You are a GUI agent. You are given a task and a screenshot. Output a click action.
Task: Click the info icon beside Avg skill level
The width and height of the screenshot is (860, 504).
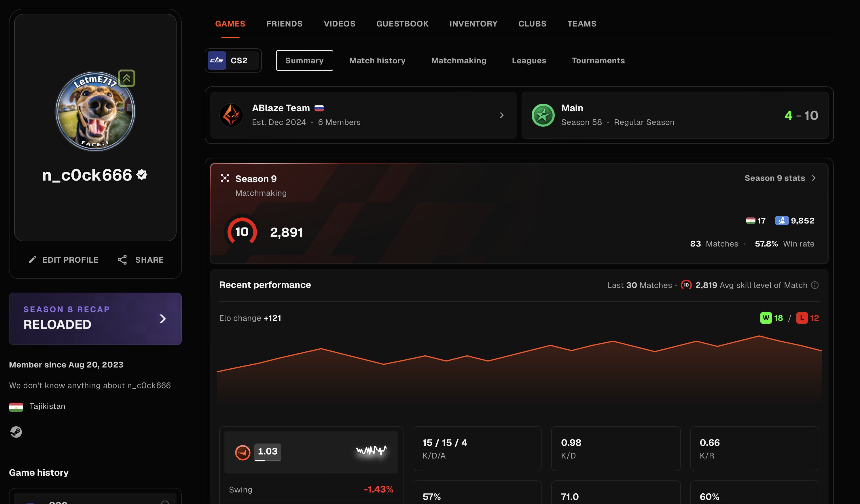[x=815, y=285]
